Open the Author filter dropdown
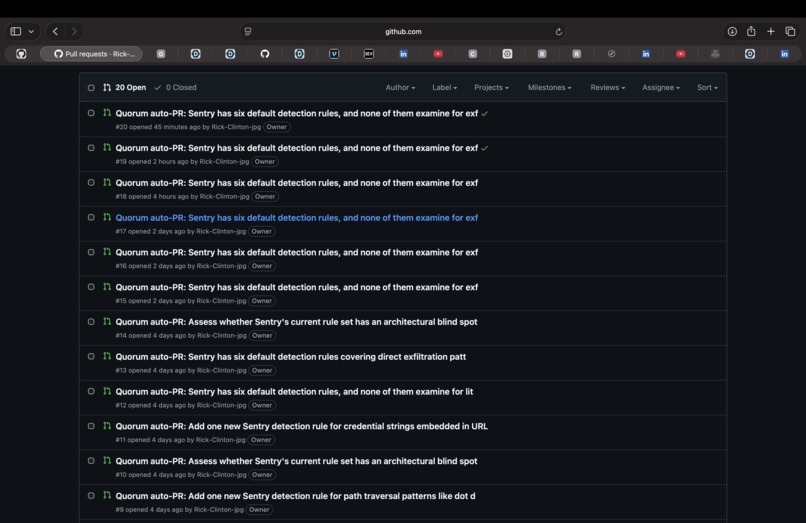 click(x=400, y=87)
